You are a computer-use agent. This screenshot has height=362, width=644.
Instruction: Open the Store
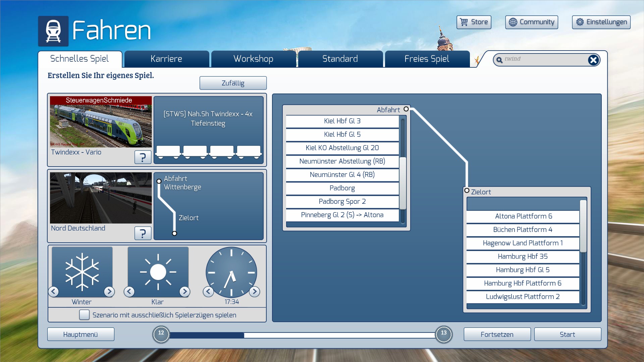pyautogui.click(x=474, y=22)
